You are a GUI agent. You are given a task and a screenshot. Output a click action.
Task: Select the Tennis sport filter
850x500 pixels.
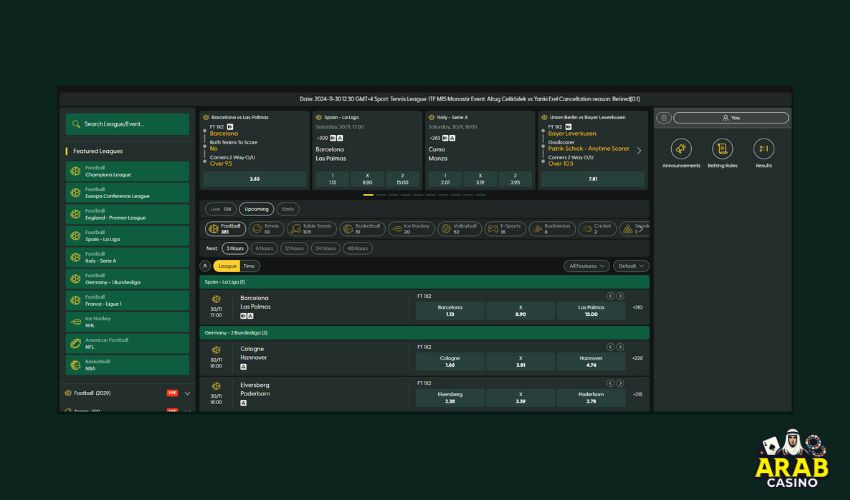266,229
